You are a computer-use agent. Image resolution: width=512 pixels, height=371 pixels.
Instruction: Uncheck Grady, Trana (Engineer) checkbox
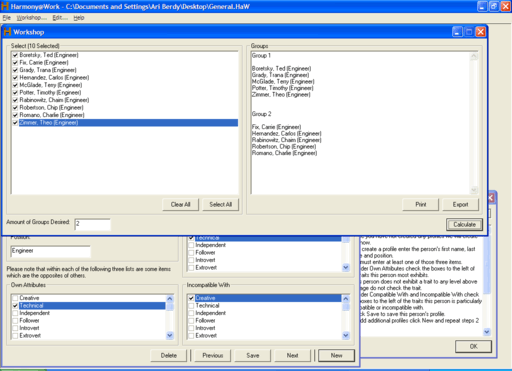tap(15, 70)
